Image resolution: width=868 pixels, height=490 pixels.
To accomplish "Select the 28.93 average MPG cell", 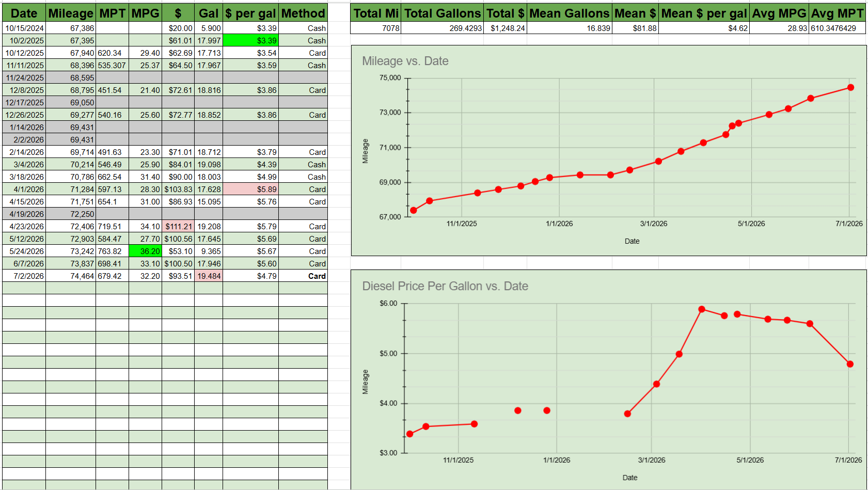I will coord(779,28).
